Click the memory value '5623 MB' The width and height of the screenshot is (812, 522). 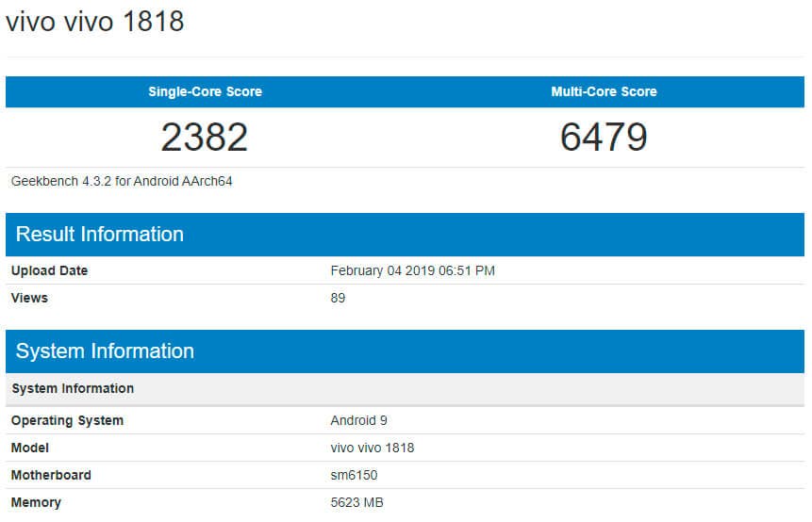[356, 502]
